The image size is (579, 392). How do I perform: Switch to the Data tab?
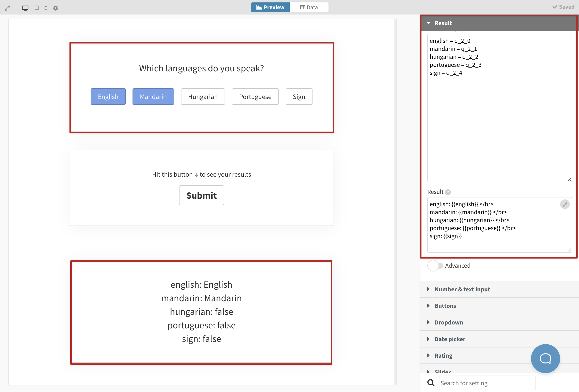click(x=309, y=7)
